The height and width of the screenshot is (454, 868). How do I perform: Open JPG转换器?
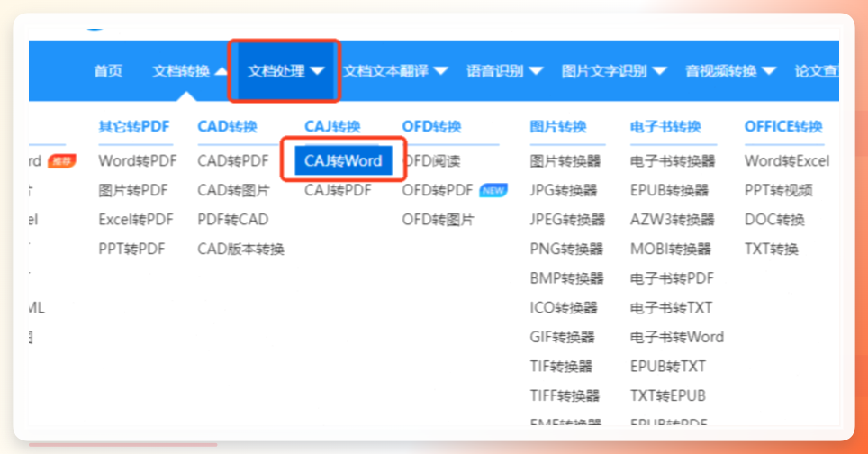click(x=564, y=190)
